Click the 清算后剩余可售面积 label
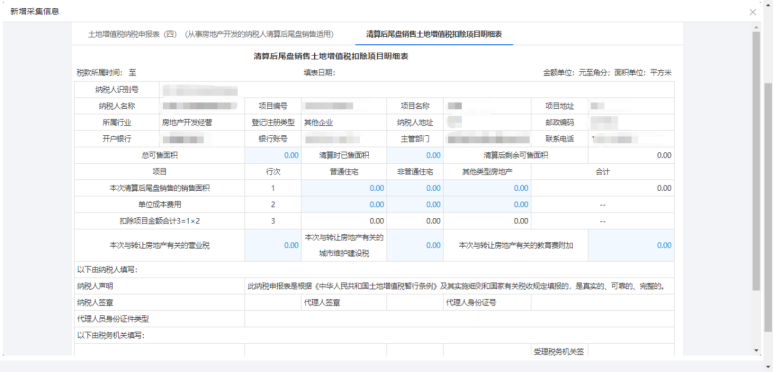The height and width of the screenshot is (372, 773). 516,155
